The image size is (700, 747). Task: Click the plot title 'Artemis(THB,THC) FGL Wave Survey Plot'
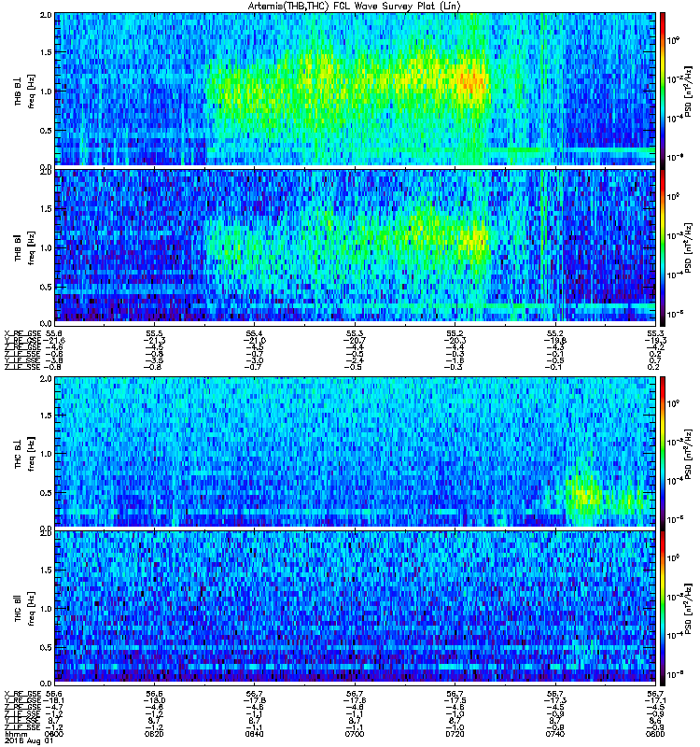355,6
